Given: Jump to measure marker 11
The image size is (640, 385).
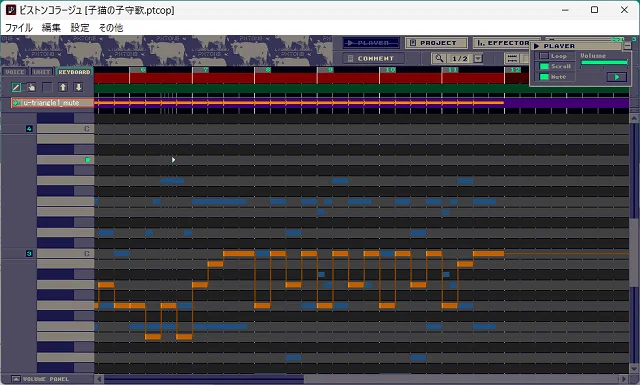Looking at the screenshot, I should point(453,70).
